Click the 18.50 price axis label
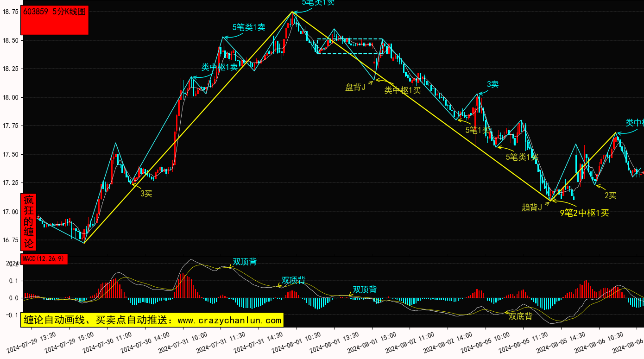The width and height of the screenshot is (644, 359). point(11,40)
